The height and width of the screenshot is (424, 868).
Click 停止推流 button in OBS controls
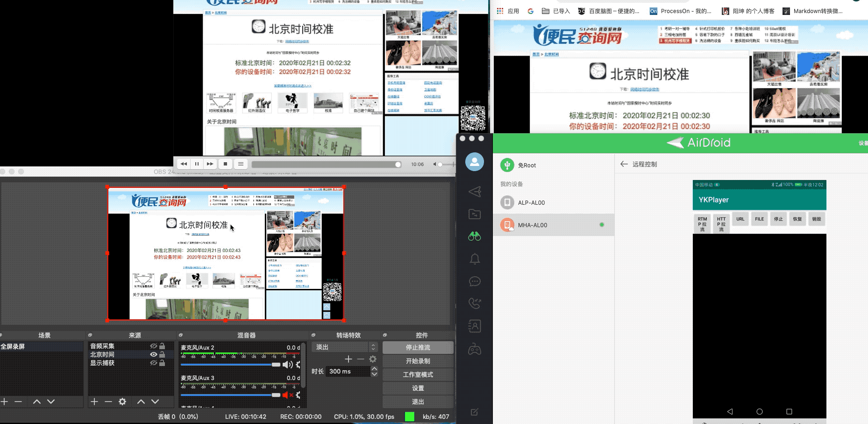pos(418,347)
